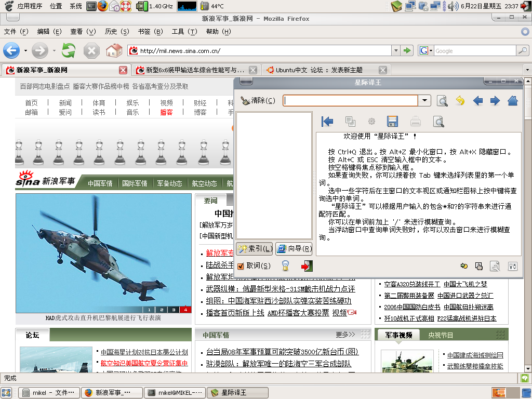This screenshot has height=399, width=532.
Task: Click the date and time clock in top panel
Action: tap(489, 6)
